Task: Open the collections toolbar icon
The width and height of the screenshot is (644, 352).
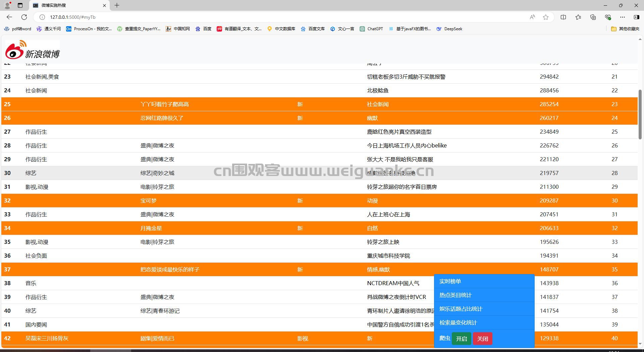Action: tap(593, 17)
